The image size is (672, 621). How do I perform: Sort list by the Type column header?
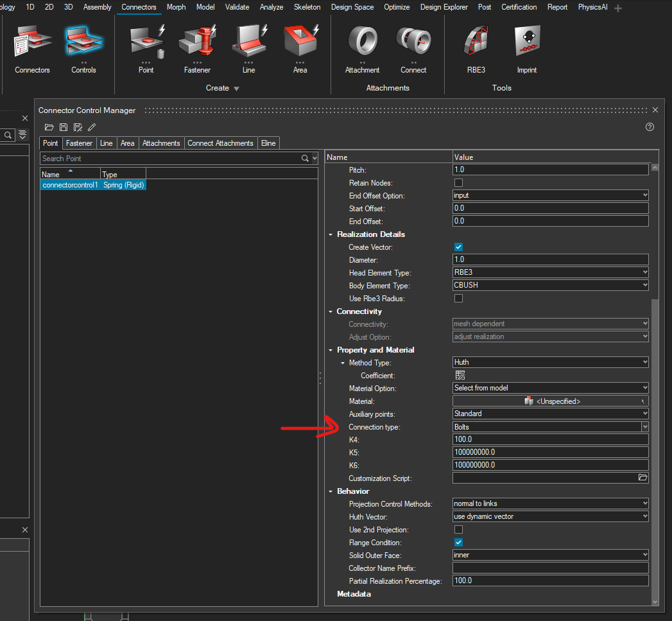coord(123,173)
